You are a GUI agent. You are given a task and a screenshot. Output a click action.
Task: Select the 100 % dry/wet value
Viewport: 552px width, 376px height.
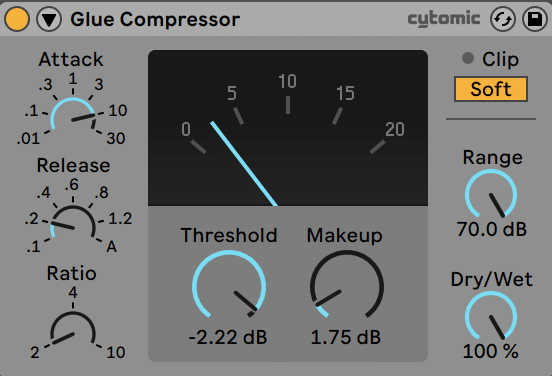[x=491, y=351]
